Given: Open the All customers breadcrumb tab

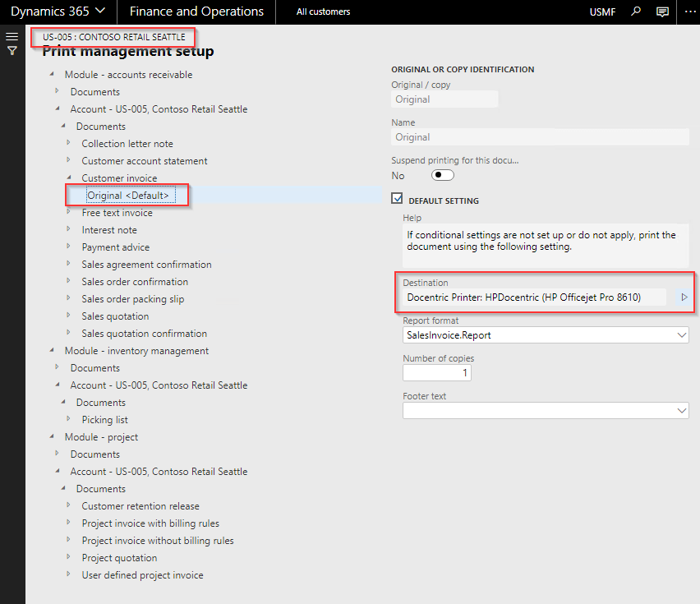Looking at the screenshot, I should click(x=323, y=12).
